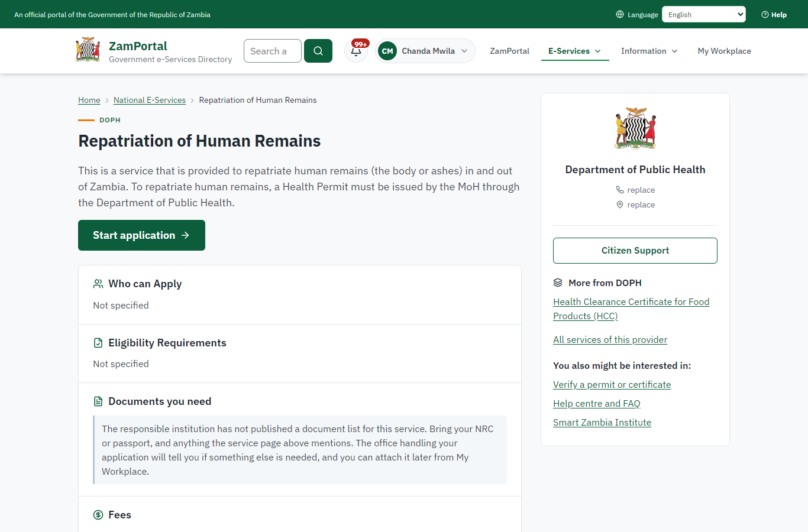Click the layers icon beside More from DOPH
This screenshot has height=532, width=808.
pos(558,283)
